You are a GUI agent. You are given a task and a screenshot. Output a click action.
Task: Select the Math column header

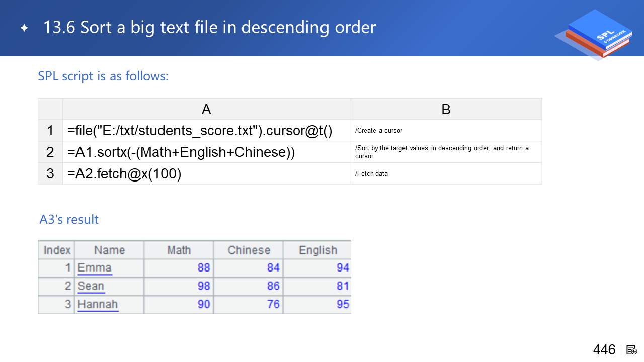click(x=179, y=250)
